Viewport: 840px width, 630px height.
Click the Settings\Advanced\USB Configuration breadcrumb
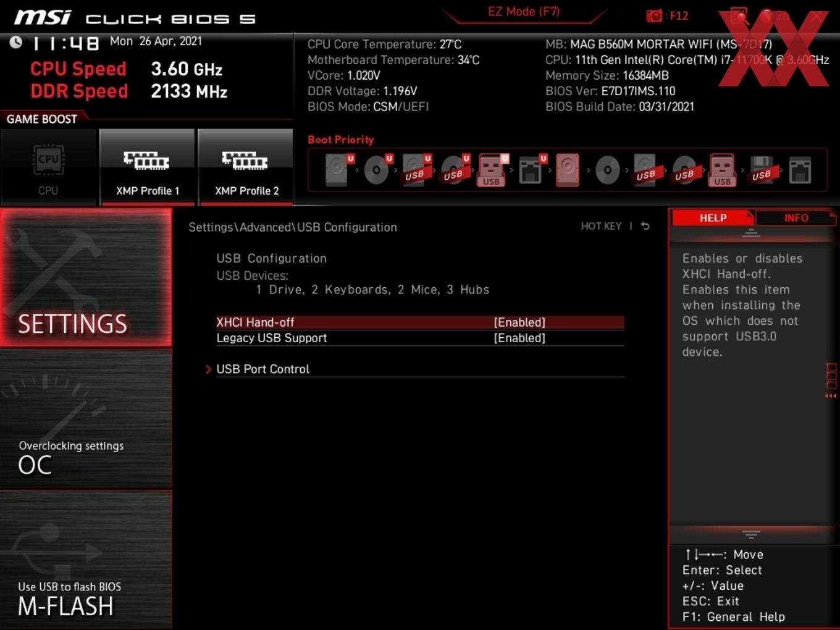tap(293, 227)
